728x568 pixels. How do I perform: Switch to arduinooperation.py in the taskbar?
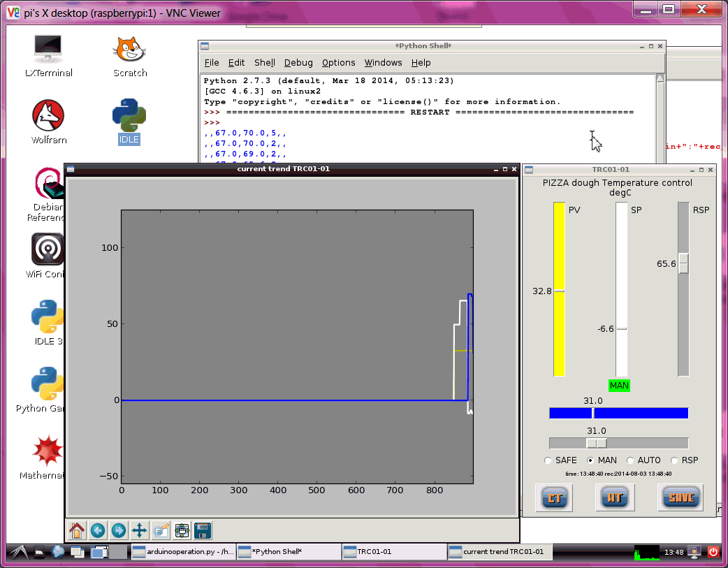click(183, 552)
